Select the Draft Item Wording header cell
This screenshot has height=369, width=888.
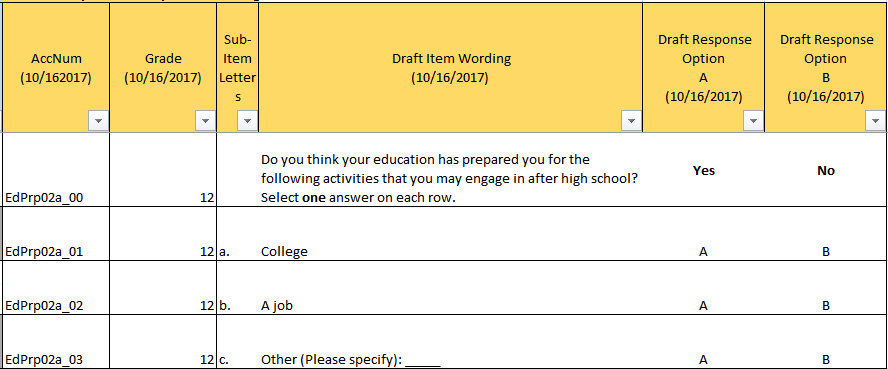(451, 67)
